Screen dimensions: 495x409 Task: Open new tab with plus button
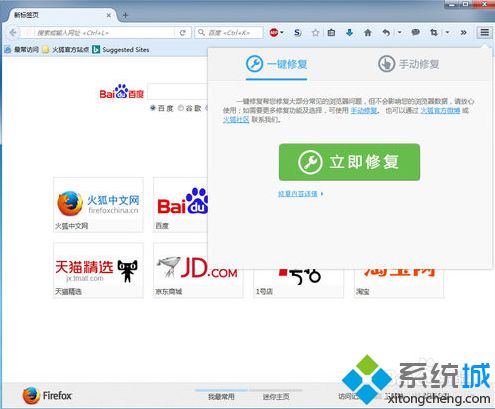coord(125,15)
